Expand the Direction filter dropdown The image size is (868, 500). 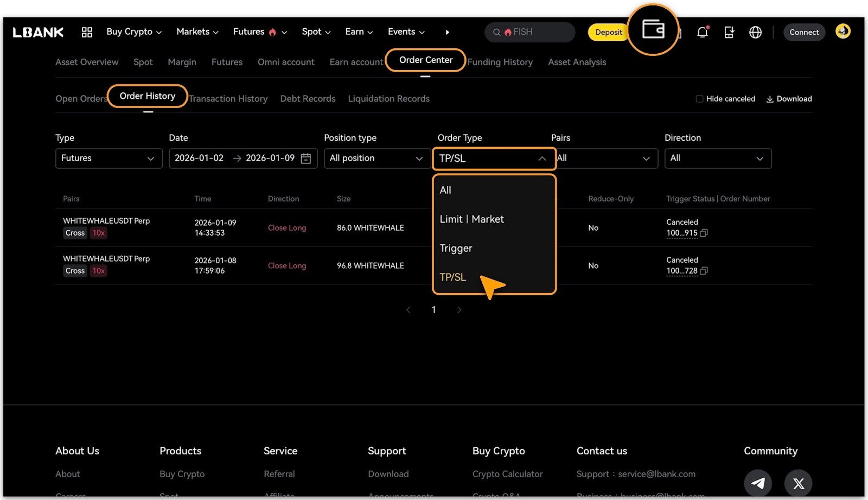pyautogui.click(x=717, y=159)
